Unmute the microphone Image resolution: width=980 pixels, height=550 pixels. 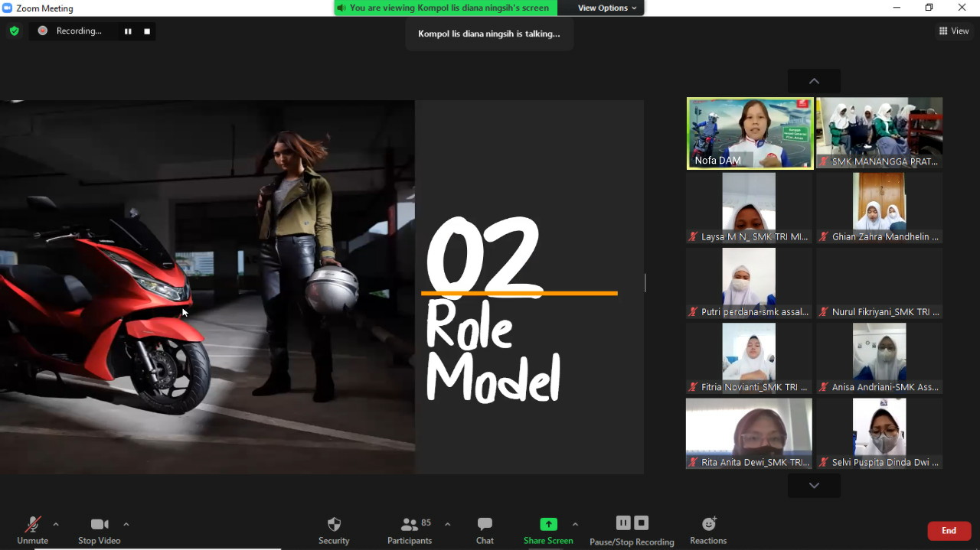click(x=32, y=525)
